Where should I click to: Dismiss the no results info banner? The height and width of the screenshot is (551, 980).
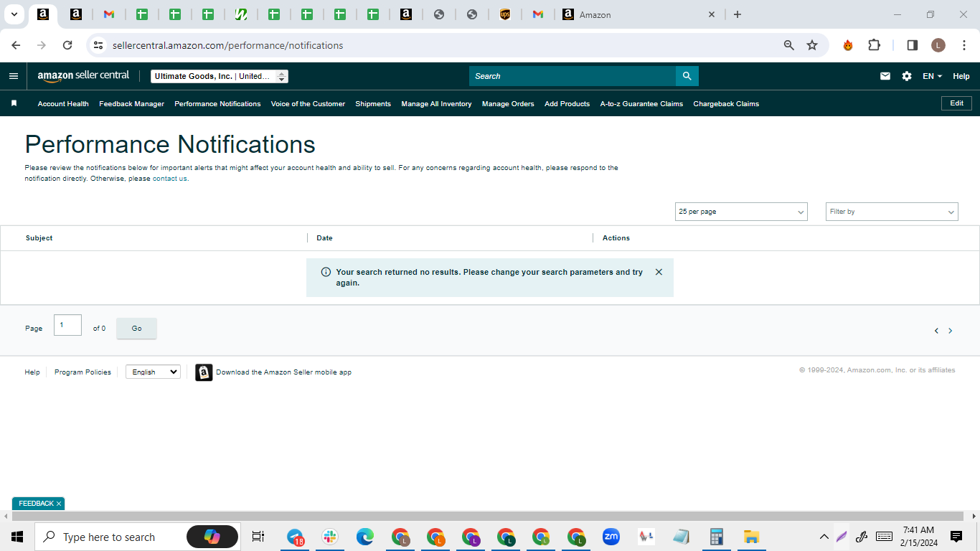(x=659, y=272)
